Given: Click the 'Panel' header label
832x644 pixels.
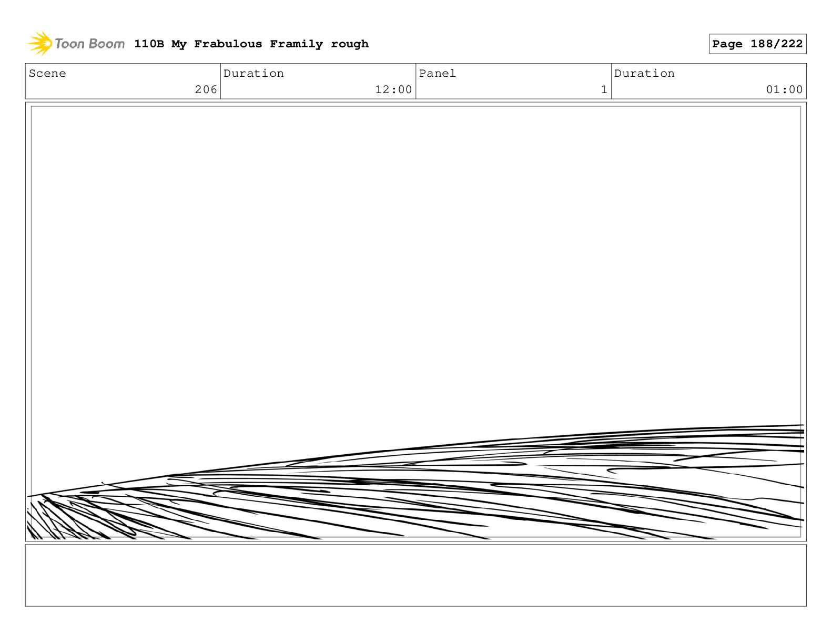Looking at the screenshot, I should (x=438, y=74).
